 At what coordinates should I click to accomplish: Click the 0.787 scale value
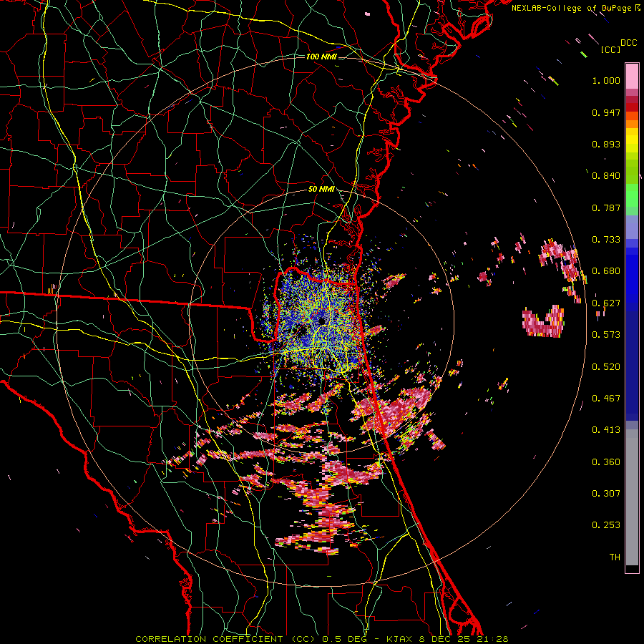[606, 208]
